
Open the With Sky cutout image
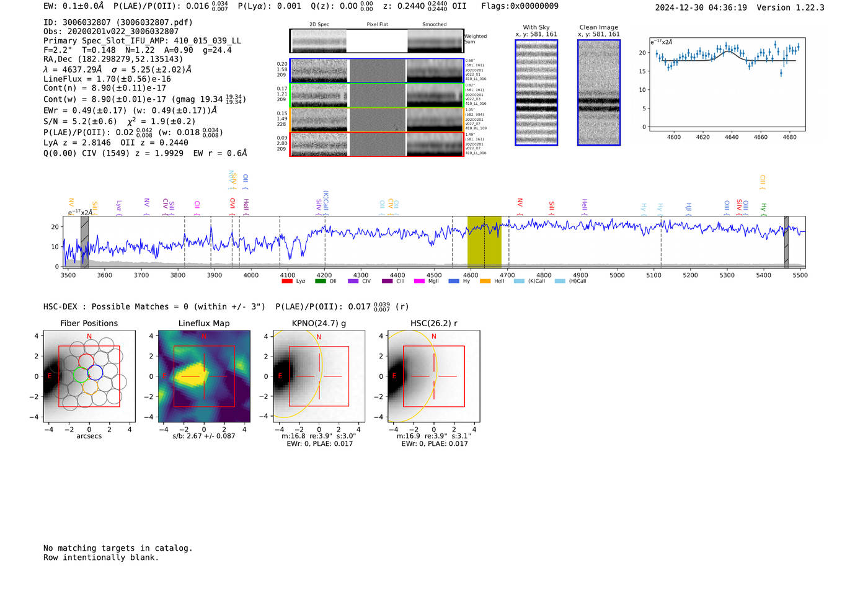[x=536, y=92]
